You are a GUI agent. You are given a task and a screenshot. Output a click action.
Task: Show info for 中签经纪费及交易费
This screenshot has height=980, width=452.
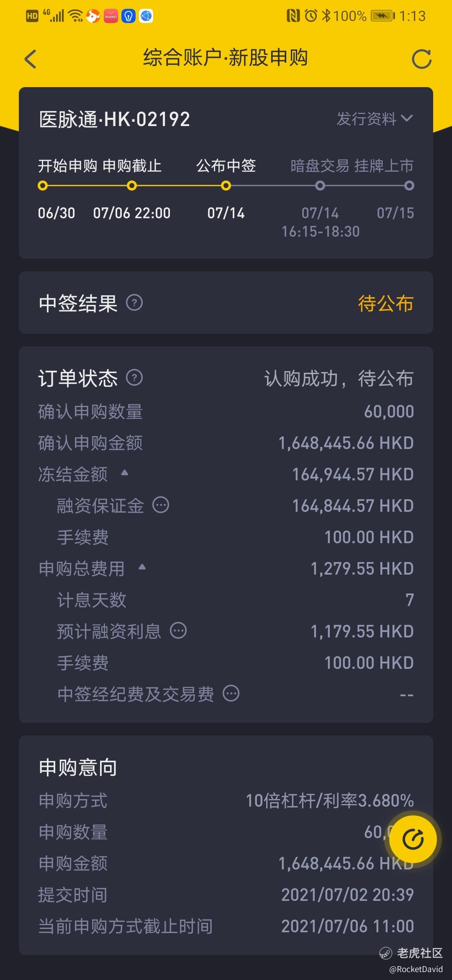[231, 694]
